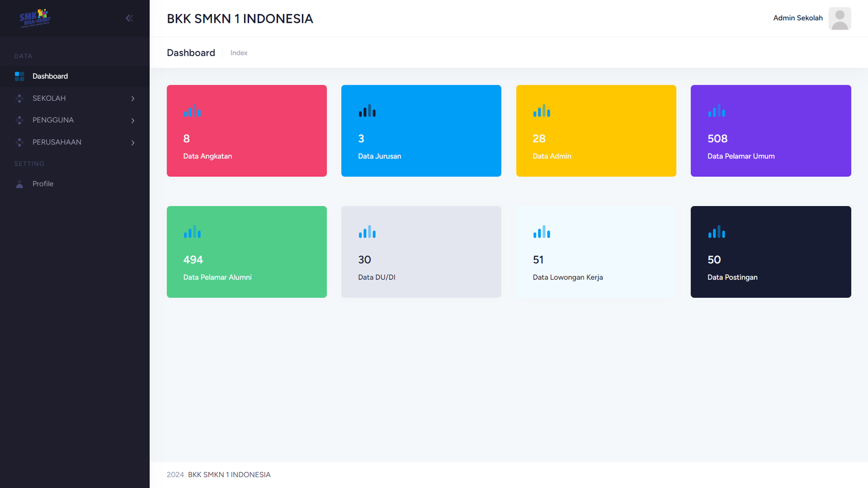
Task: Open the Data Pelamar Umum purple card
Action: 770,131
